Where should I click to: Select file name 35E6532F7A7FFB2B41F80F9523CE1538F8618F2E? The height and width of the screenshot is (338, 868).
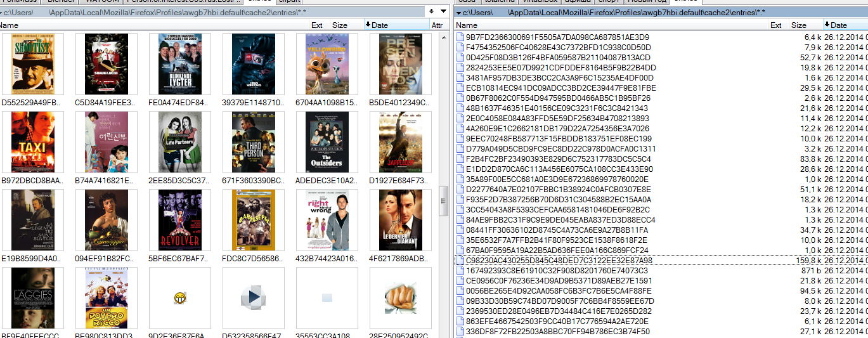pos(557,240)
